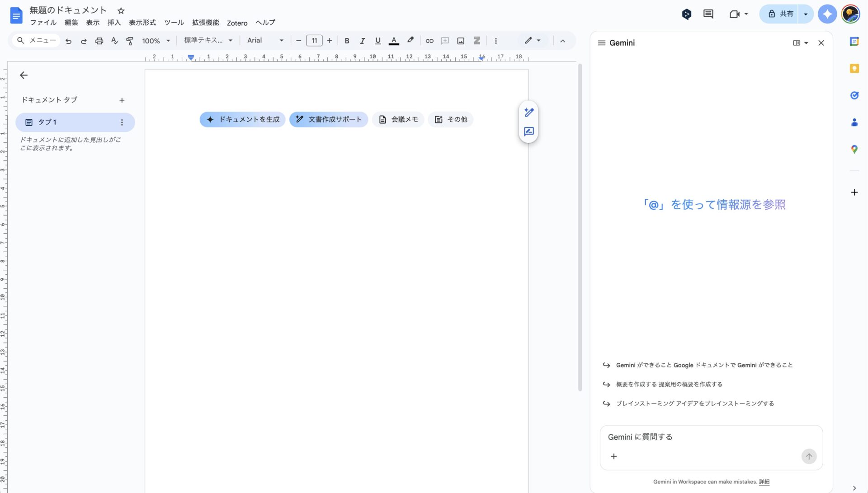Open the text color picker
Viewport: 868px width, 493px height.
(394, 41)
